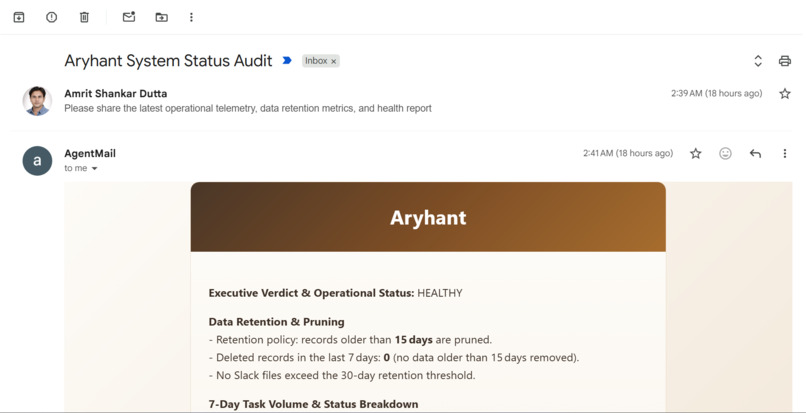
Task: Report this email as spam
Action: click(x=51, y=17)
